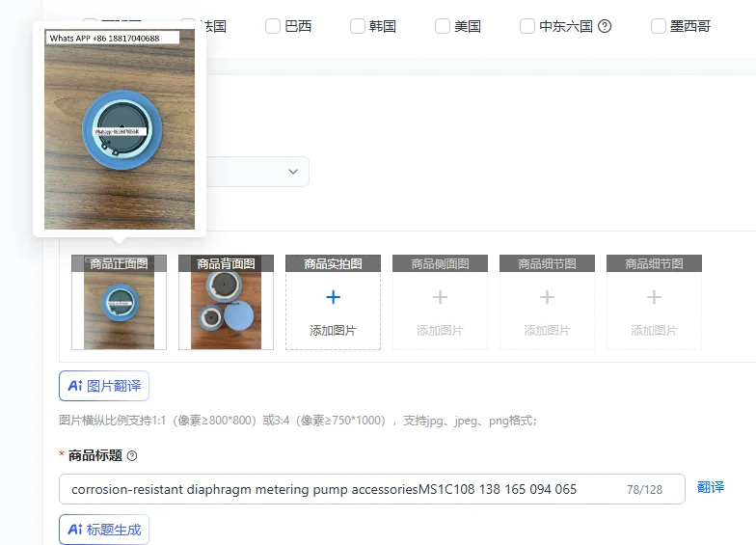The image size is (756, 545).
Task: Check the 巴西 country checkbox
Action: pyautogui.click(x=273, y=26)
